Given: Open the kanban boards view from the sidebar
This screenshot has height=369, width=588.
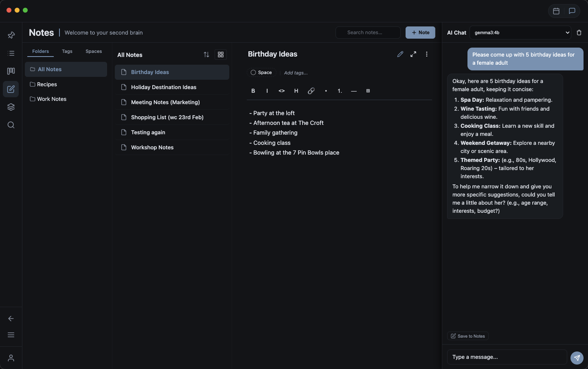Looking at the screenshot, I should point(11,71).
